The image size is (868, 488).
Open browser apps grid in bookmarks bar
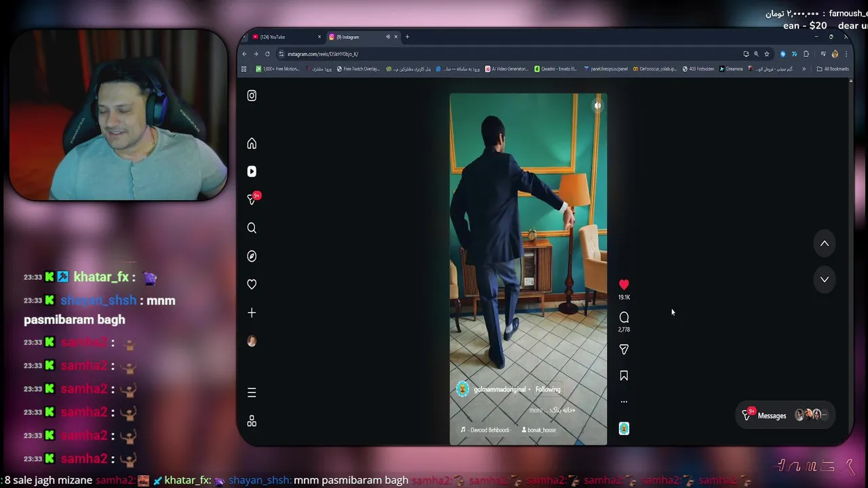tap(243, 68)
